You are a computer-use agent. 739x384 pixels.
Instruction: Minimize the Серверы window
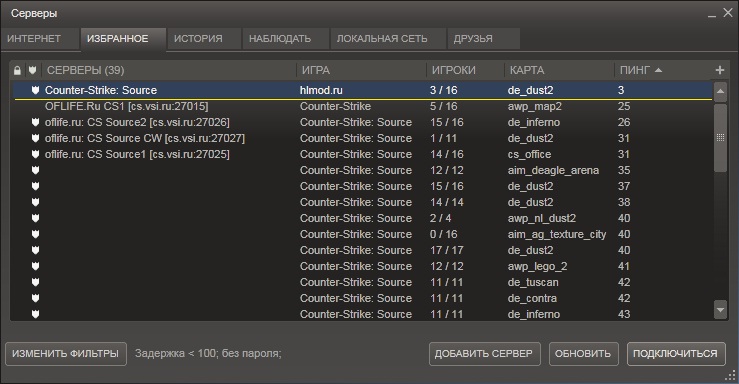[x=712, y=15]
